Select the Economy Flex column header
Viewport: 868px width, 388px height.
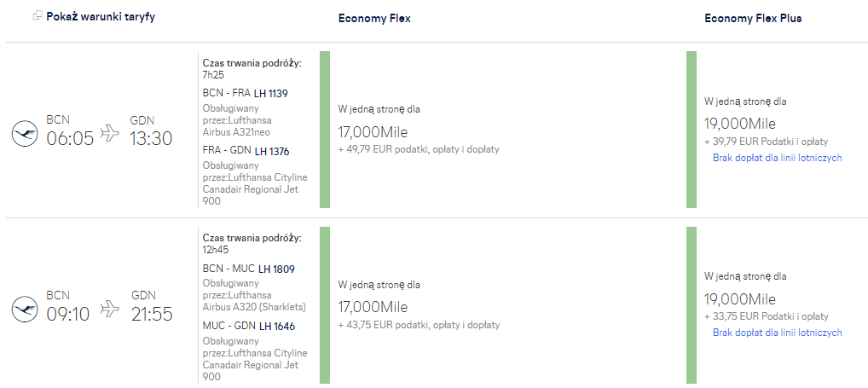(x=374, y=19)
